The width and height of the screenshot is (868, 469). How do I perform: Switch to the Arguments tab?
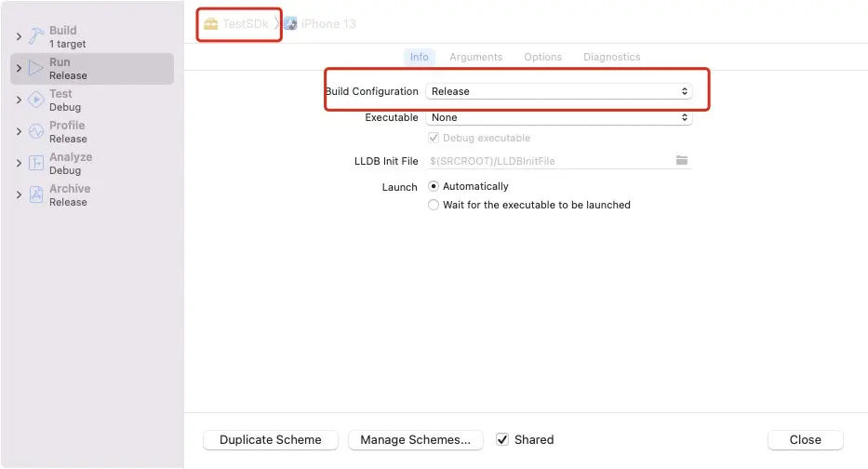tap(475, 57)
